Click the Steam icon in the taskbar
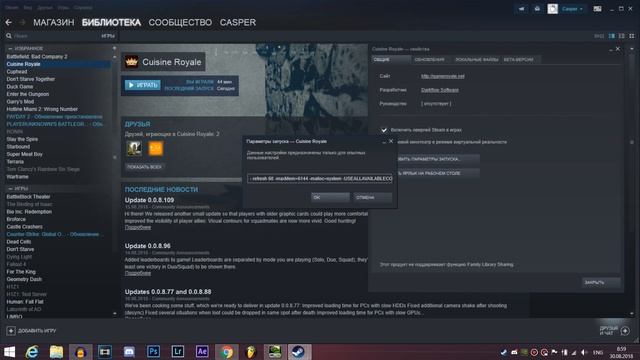Image resolution: width=640 pixels, height=360 pixels. coord(299,352)
